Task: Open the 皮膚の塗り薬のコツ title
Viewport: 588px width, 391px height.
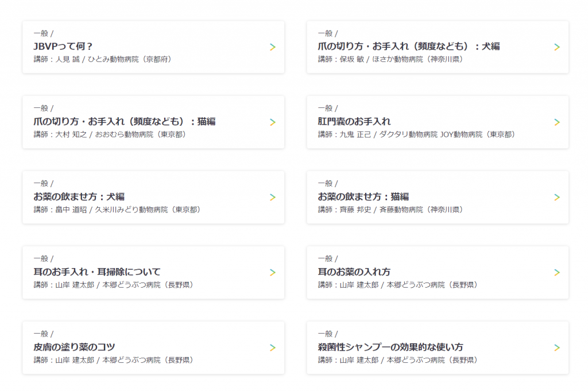Action: click(x=75, y=347)
